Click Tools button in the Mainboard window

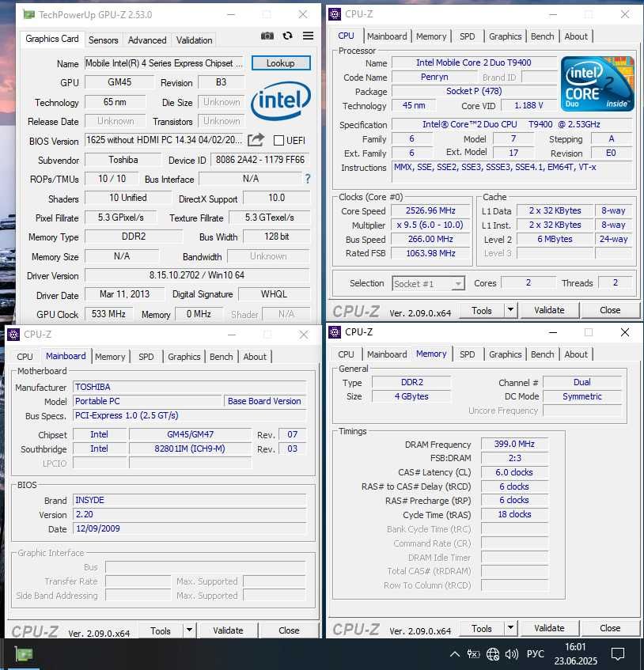[161, 630]
